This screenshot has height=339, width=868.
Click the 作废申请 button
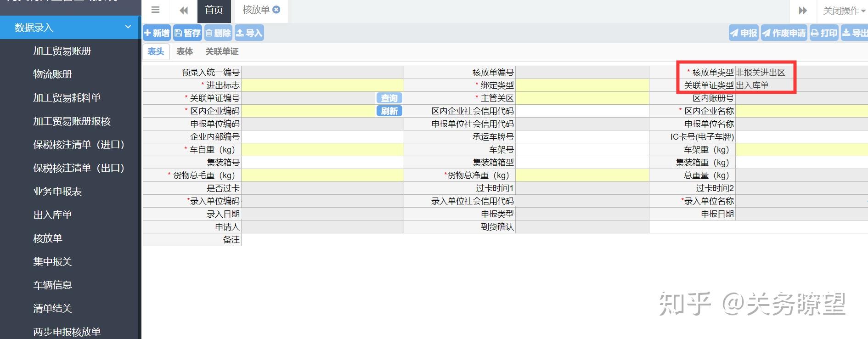[x=784, y=33]
